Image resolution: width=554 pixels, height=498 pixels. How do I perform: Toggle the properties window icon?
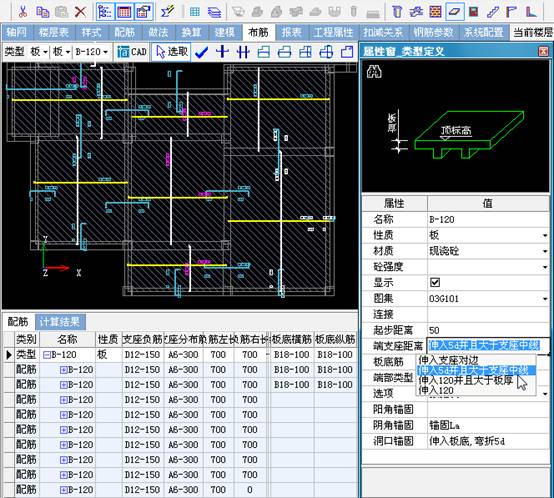pyautogui.click(x=143, y=12)
